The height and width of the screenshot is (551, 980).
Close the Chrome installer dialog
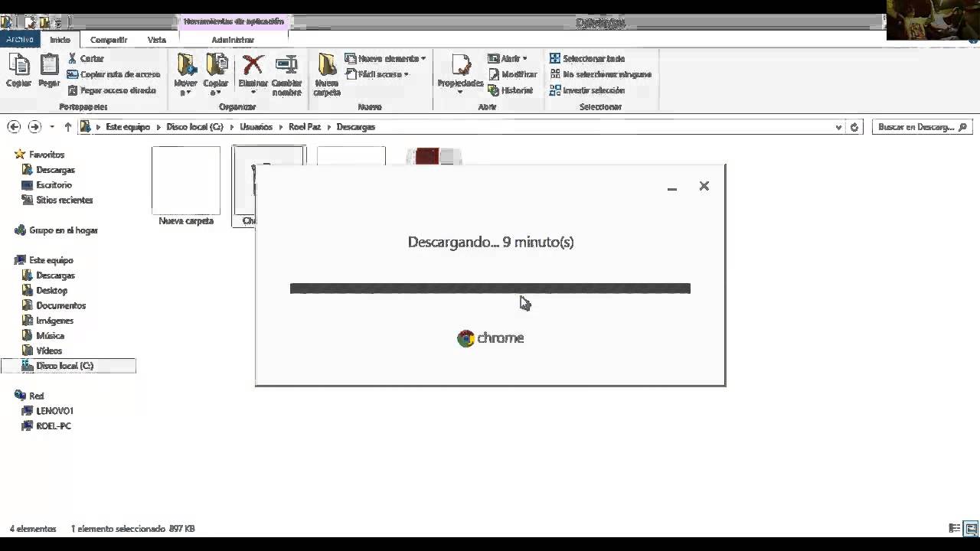(704, 186)
